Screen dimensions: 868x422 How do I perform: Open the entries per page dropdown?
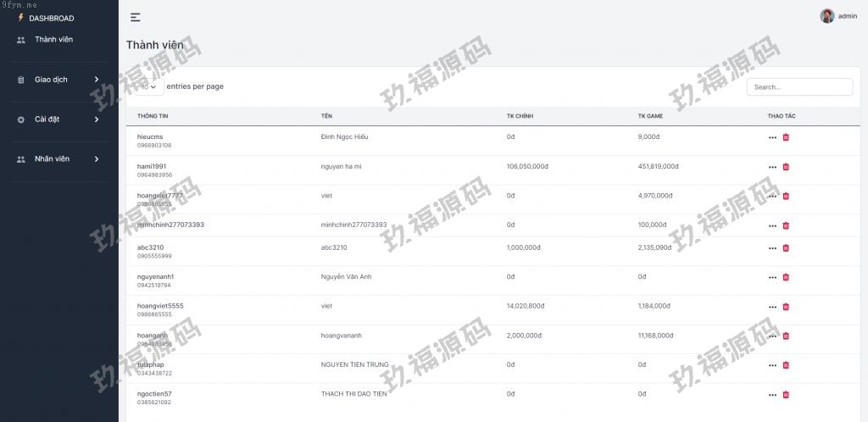pos(149,86)
